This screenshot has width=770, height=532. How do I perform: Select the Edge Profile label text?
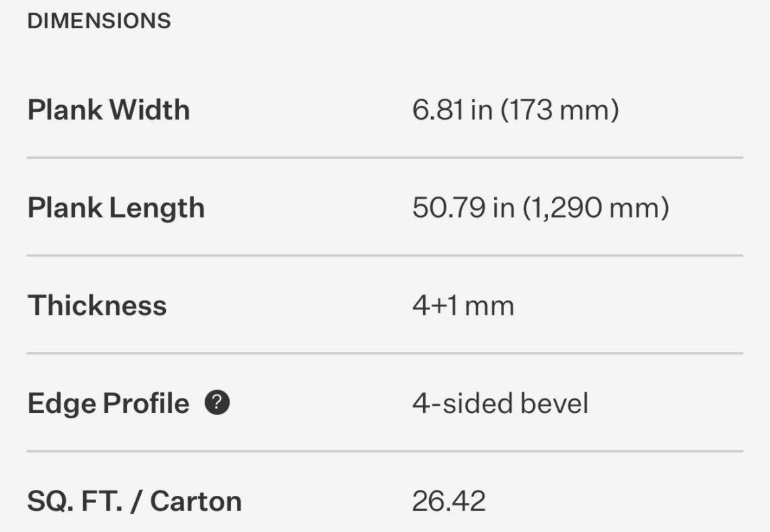108,403
